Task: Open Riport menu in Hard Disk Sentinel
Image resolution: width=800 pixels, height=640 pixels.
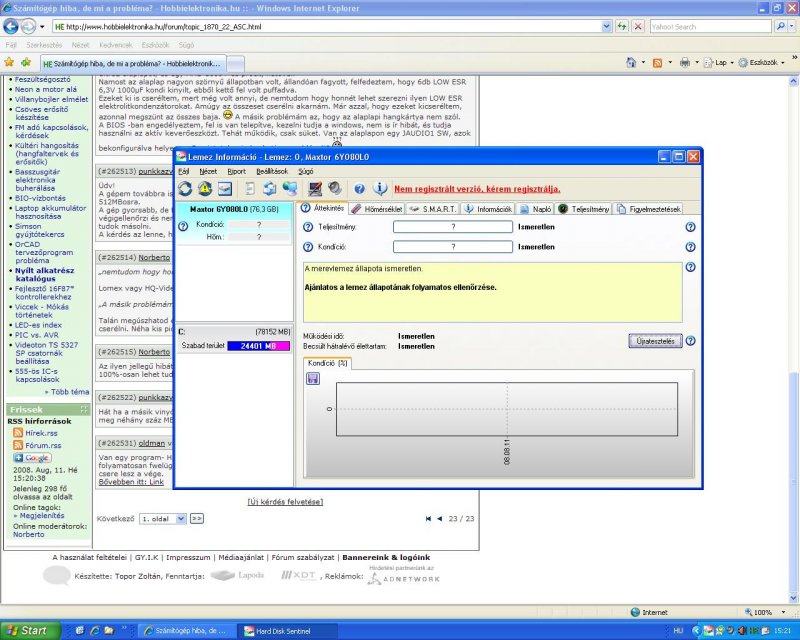Action: [236, 171]
